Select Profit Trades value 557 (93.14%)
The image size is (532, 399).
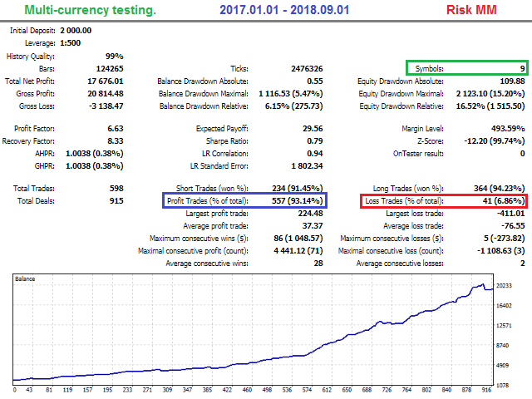(298, 201)
